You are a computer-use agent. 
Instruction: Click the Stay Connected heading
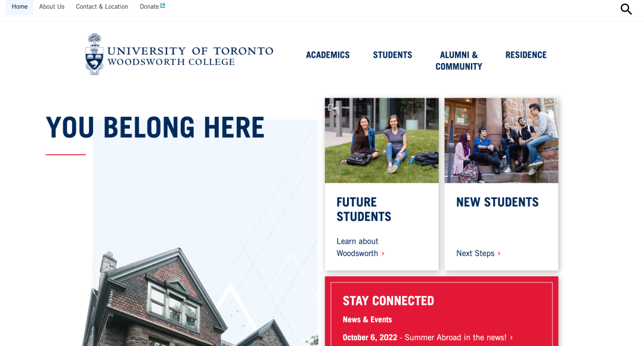coord(389,301)
